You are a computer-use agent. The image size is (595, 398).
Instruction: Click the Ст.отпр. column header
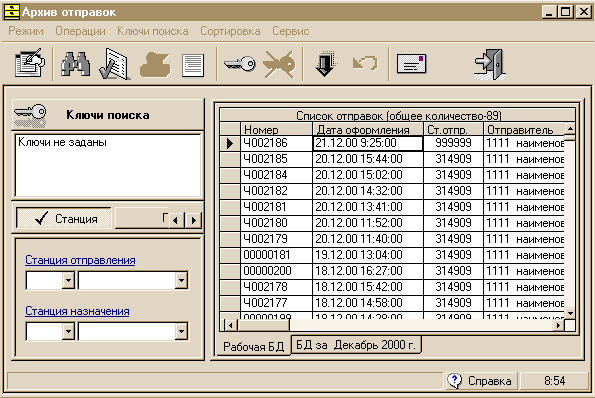pyautogui.click(x=453, y=129)
